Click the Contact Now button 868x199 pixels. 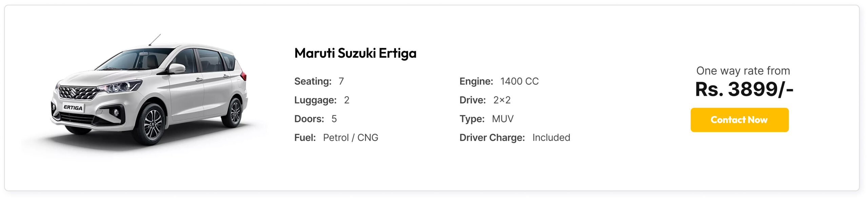[739, 120]
